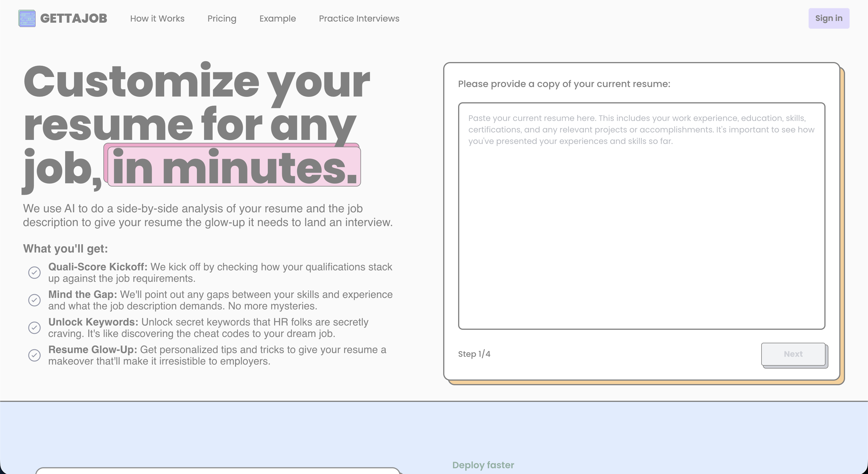
Task: Click the checkmark icon beside Unlock Keywords
Action: pos(34,328)
